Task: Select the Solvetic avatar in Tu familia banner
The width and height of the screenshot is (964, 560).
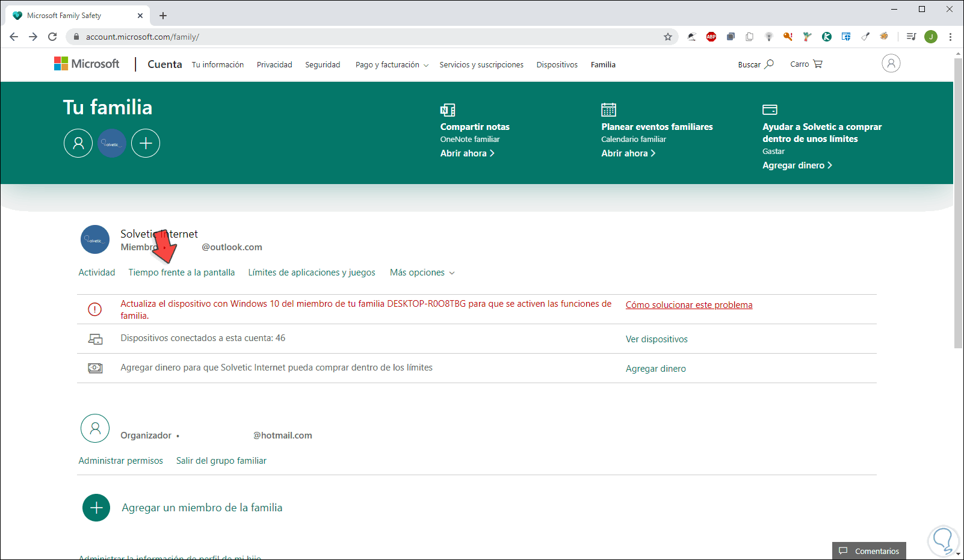Action: coord(112,143)
